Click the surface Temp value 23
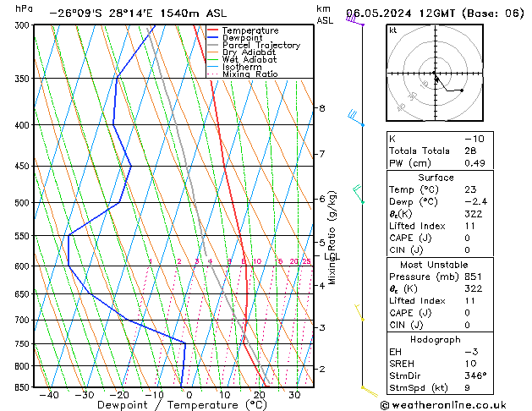This screenshot has height=411, width=532. click(x=470, y=189)
